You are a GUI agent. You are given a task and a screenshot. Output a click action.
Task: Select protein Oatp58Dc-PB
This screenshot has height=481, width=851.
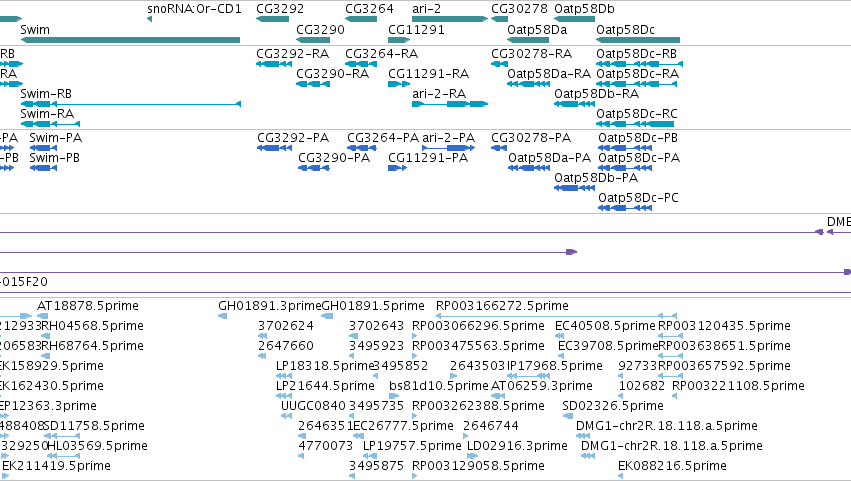click(x=625, y=148)
